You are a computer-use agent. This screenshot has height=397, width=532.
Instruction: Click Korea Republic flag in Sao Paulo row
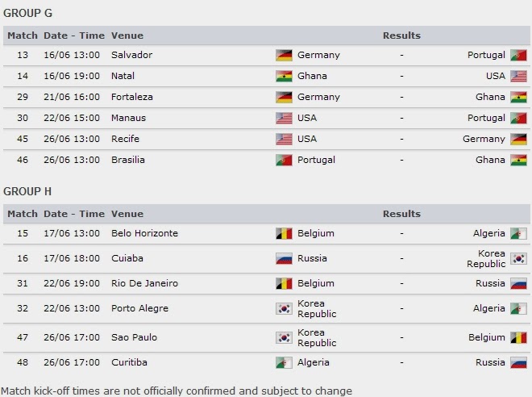(x=284, y=337)
